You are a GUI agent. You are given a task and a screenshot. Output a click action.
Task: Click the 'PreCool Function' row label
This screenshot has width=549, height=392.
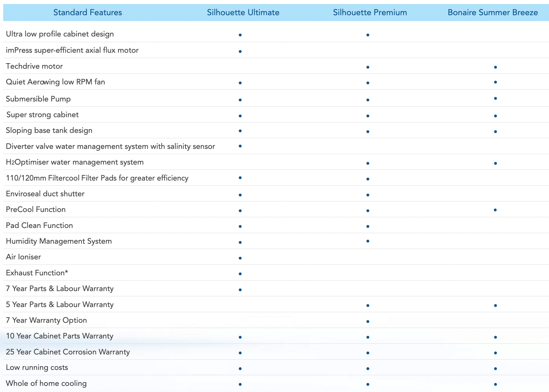[36, 209]
